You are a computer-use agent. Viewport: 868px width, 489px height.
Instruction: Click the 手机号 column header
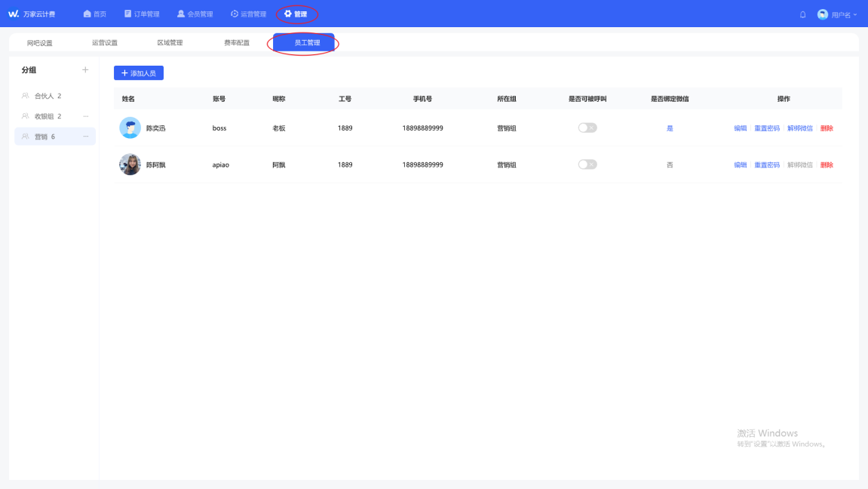[x=422, y=99]
